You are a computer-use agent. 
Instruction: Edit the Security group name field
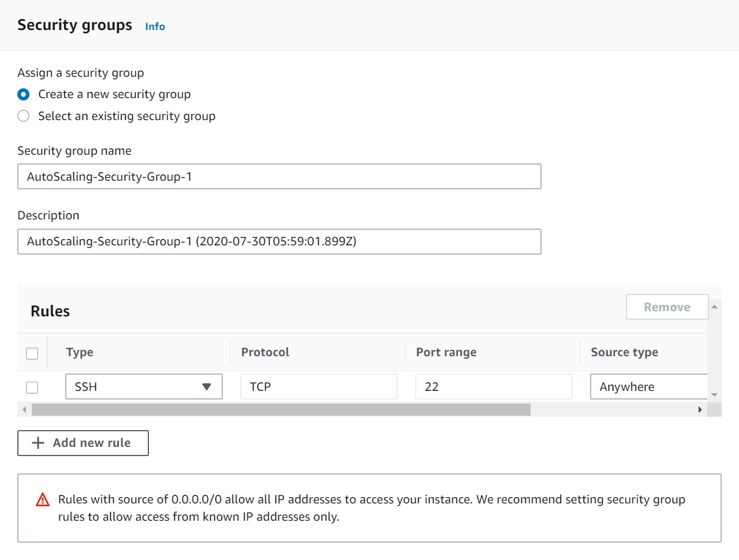279,177
